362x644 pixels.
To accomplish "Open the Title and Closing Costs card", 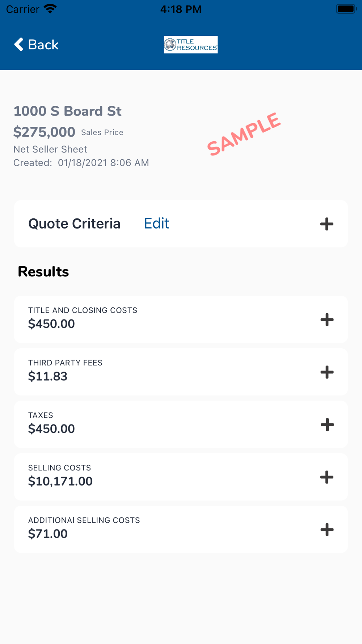I will point(181,319).
